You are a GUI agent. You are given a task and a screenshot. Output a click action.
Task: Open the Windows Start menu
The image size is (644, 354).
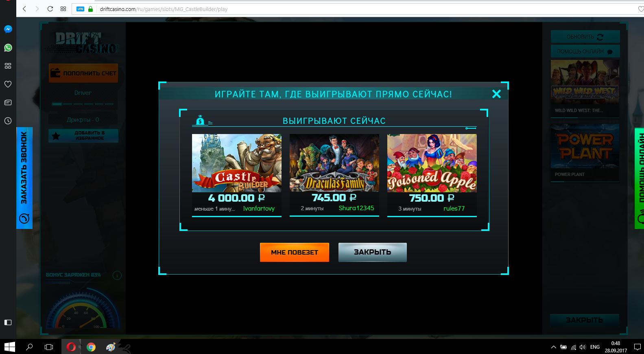(9, 347)
